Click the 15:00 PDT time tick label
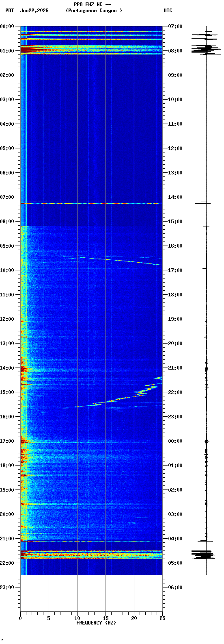Image resolution: width=224 pixels, height=644 pixels. [7, 392]
